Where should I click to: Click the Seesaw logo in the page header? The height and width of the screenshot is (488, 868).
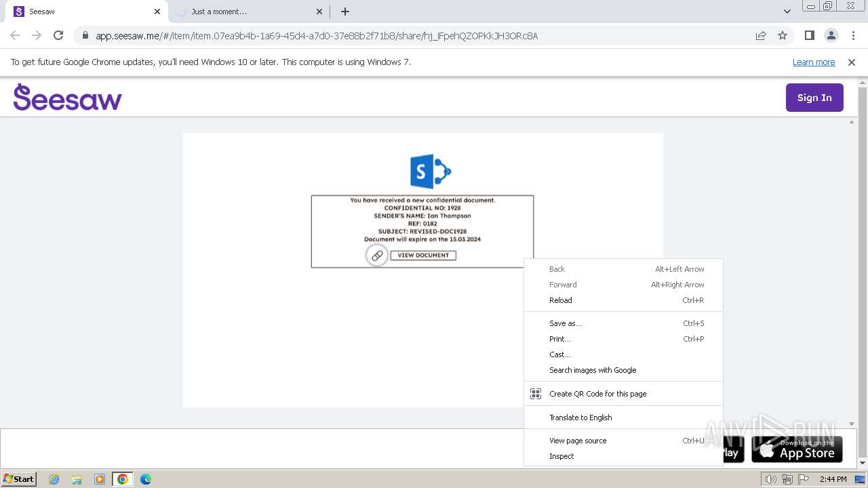(68, 97)
